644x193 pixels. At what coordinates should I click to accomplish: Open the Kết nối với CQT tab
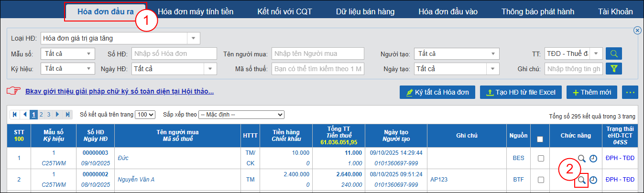click(x=284, y=11)
